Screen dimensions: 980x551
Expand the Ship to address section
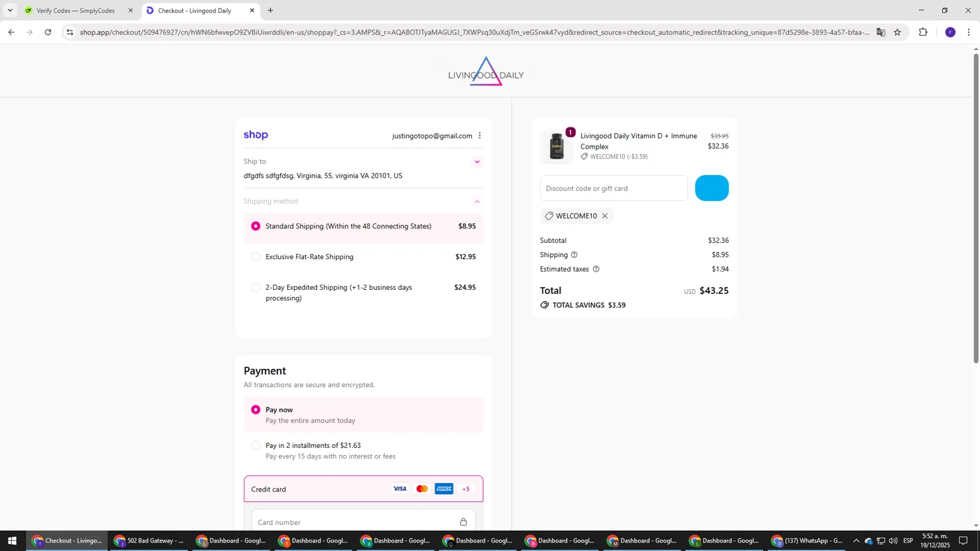pos(477,162)
